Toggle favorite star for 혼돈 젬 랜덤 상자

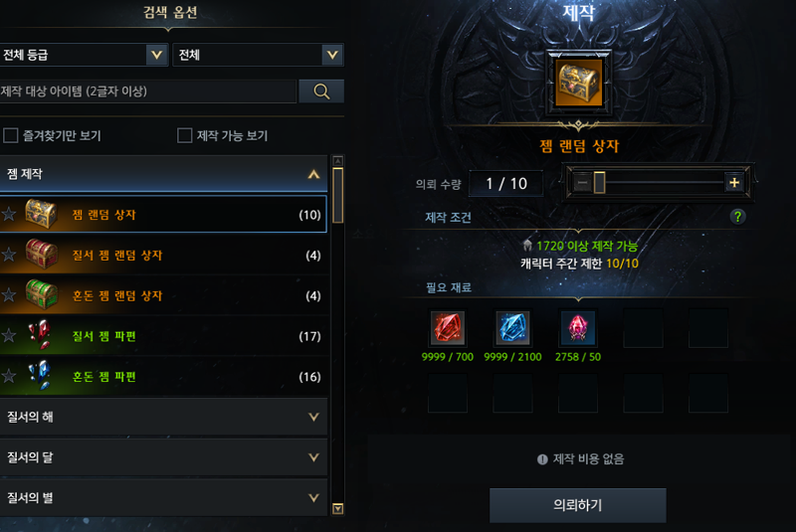tap(9, 295)
